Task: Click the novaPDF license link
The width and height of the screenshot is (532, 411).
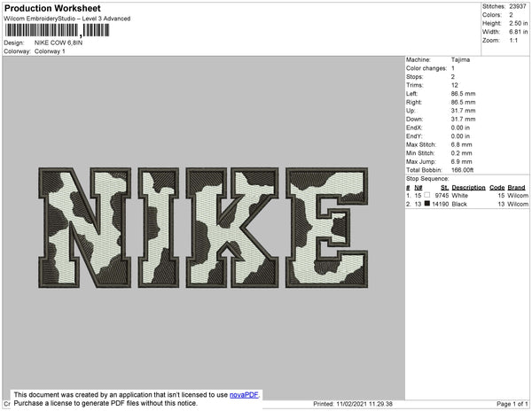Action: pyautogui.click(x=245, y=393)
